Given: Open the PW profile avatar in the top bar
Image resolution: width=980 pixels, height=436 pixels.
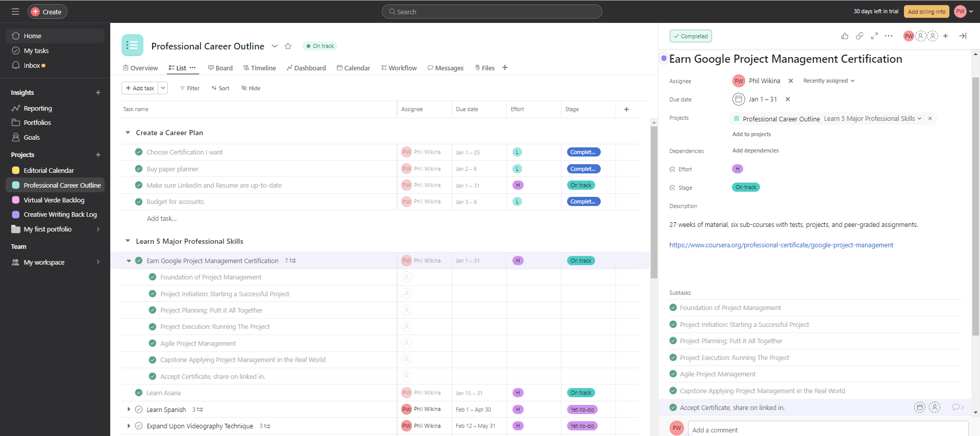Looking at the screenshot, I should click(960, 11).
